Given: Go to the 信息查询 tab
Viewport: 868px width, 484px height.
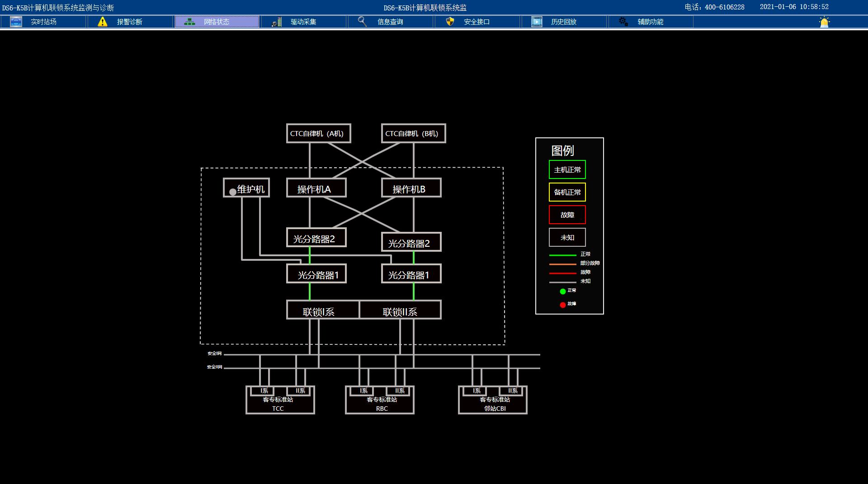Looking at the screenshot, I should [391, 22].
